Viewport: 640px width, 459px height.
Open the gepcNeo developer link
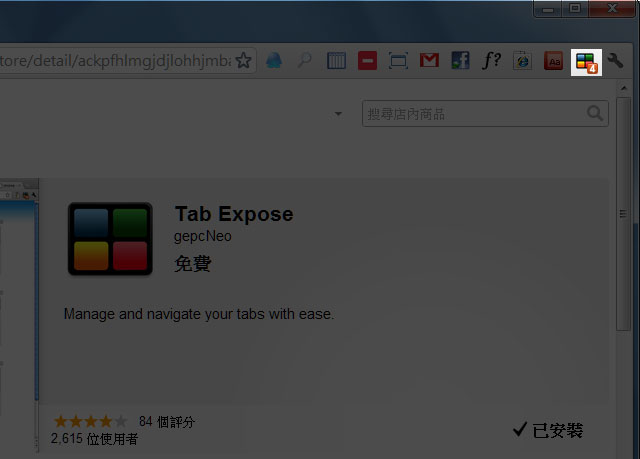click(x=203, y=237)
